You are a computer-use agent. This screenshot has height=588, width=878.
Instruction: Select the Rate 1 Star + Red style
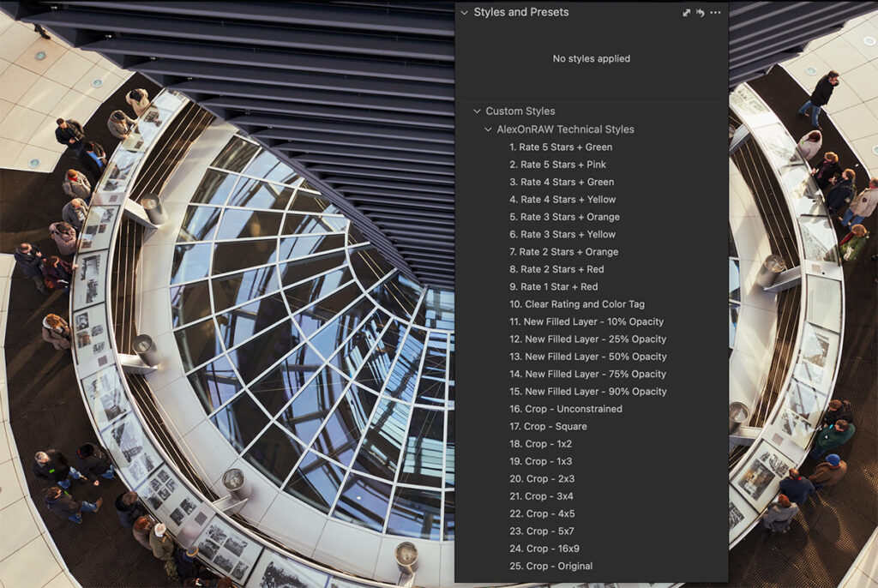tap(550, 286)
